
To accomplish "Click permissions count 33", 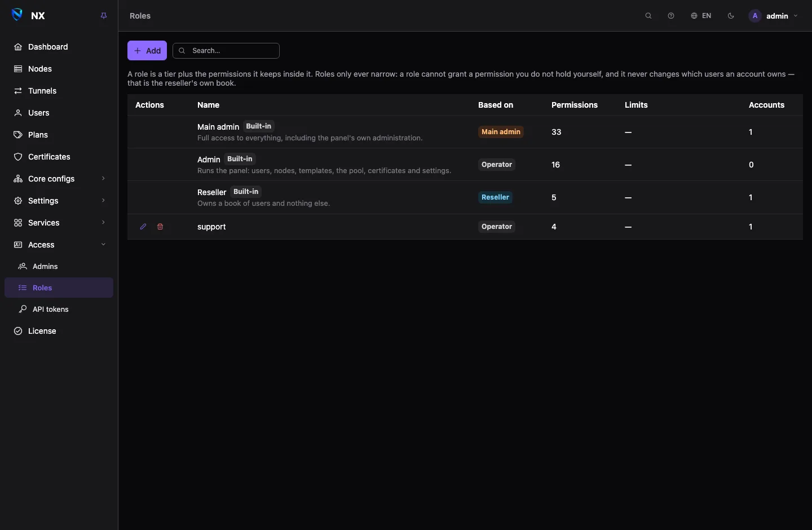I will pos(557,132).
